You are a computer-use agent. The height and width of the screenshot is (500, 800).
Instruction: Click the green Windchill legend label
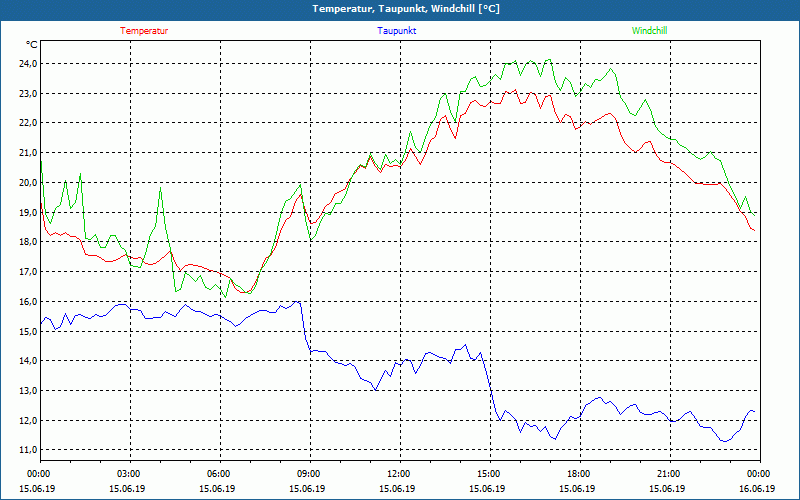649,31
